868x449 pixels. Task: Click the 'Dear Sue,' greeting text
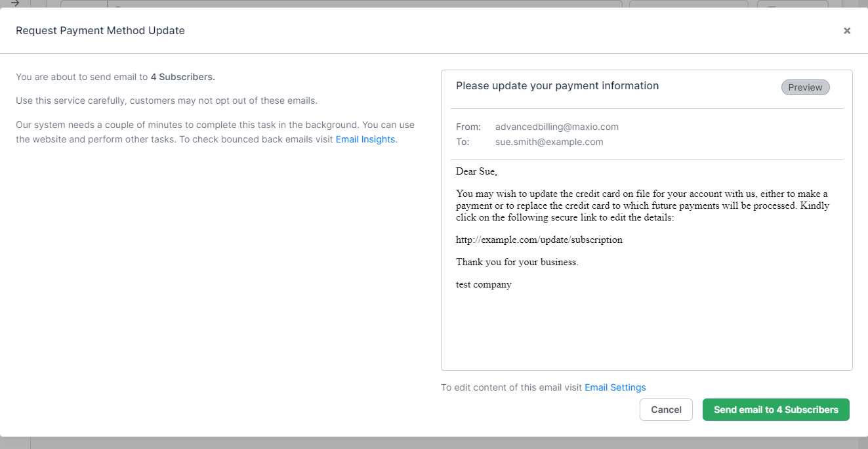(x=476, y=171)
